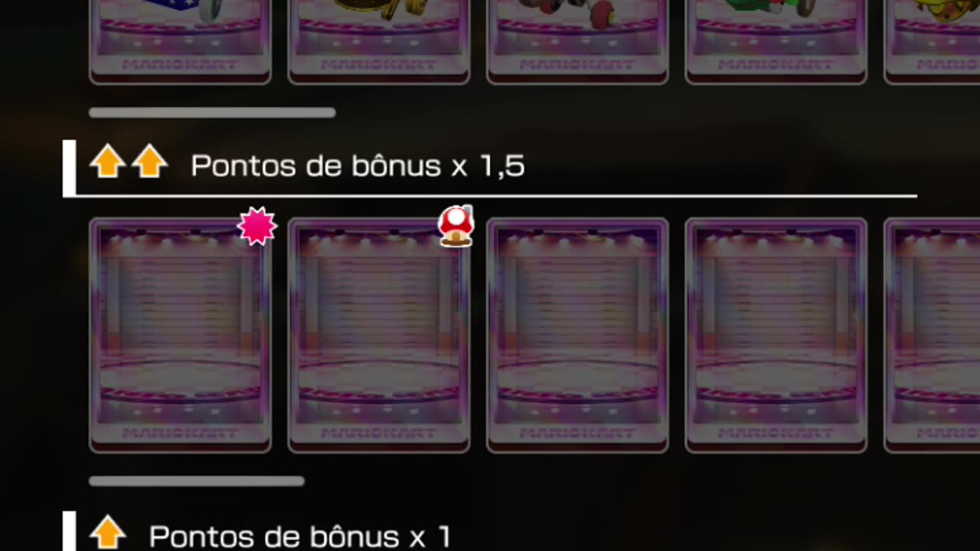Open the second empty card with Toad badge

coord(379,335)
